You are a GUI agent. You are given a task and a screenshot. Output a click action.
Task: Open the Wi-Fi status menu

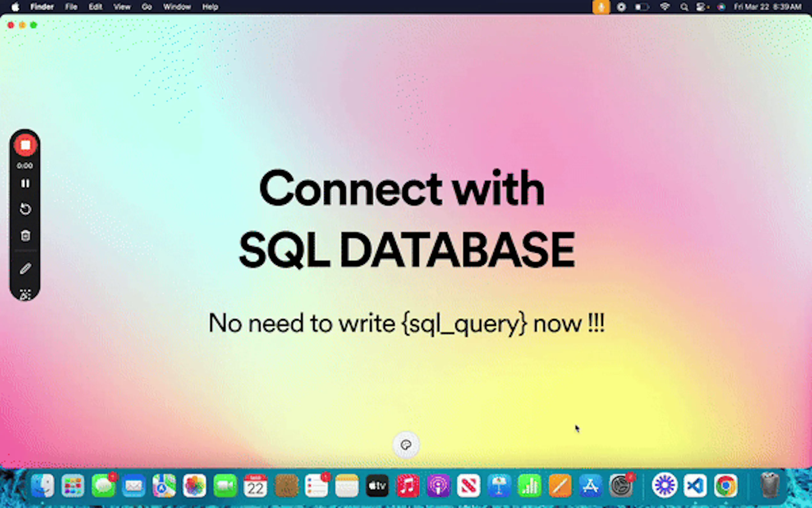click(665, 7)
